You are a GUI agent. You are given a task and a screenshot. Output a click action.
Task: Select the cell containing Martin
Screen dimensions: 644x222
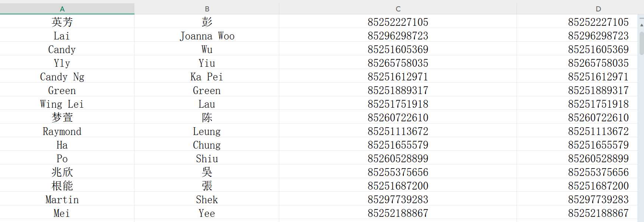67,200
